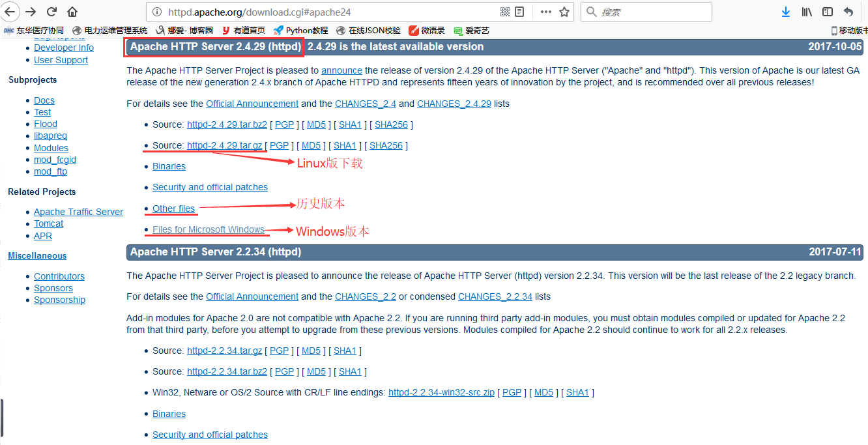This screenshot has width=868, height=445.
Task: Open Contributors link
Action: (59, 276)
